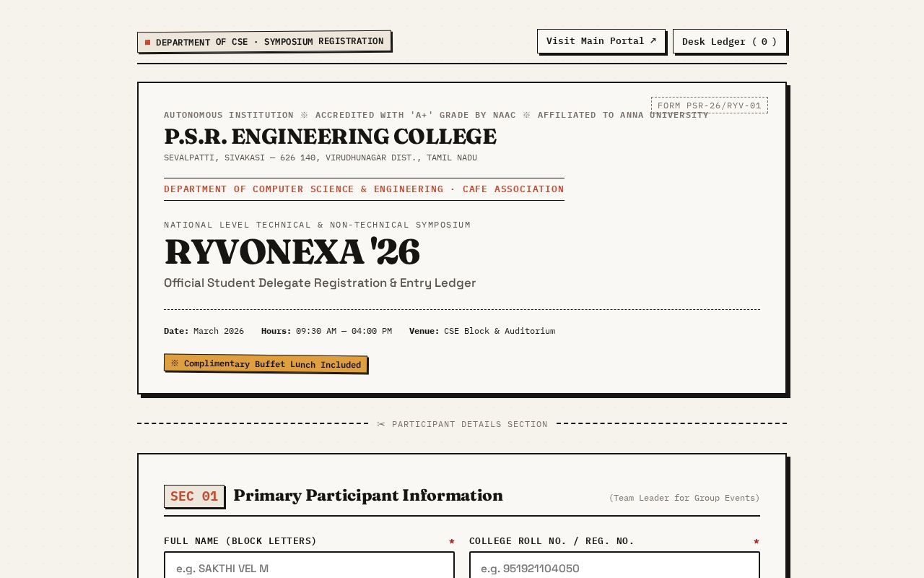Click the 'Hours: 09:30 AM — 04:00 PM' entry
Viewport: 924px width, 578px height.
tap(326, 331)
